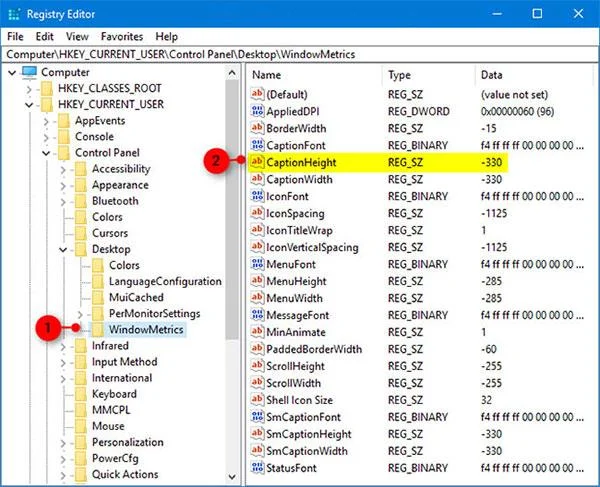The height and width of the screenshot is (487, 600).
Task: Expand the AppEvents key
Action: [46, 121]
